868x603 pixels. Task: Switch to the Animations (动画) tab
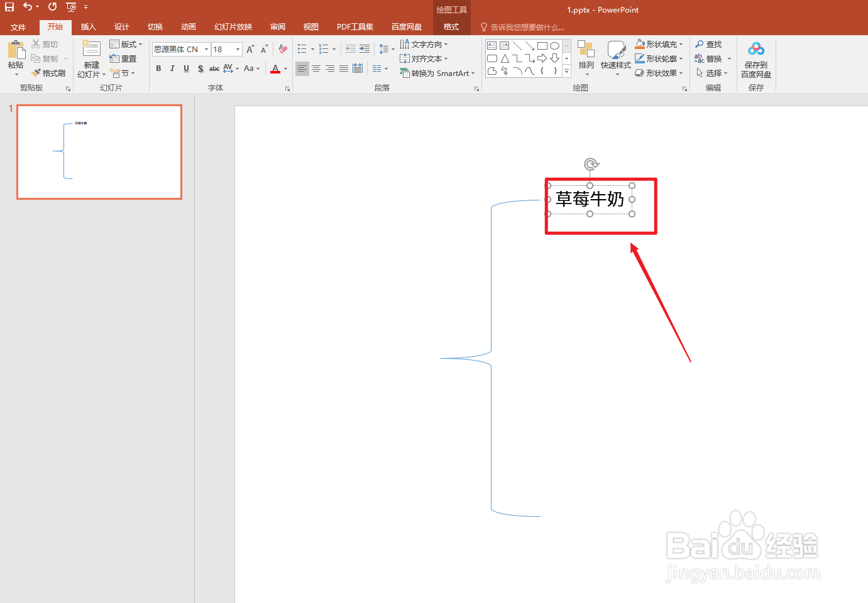189,27
